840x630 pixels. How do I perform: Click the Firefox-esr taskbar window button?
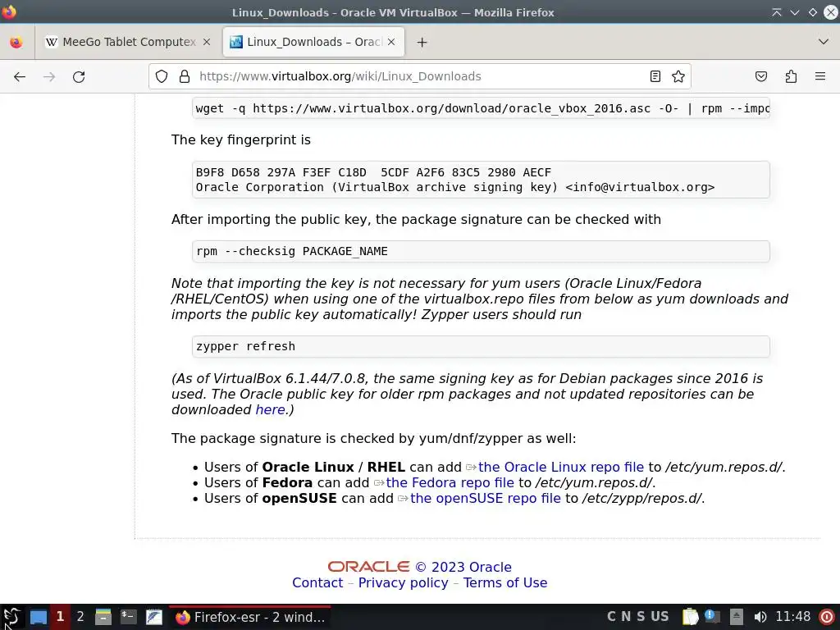251,617
